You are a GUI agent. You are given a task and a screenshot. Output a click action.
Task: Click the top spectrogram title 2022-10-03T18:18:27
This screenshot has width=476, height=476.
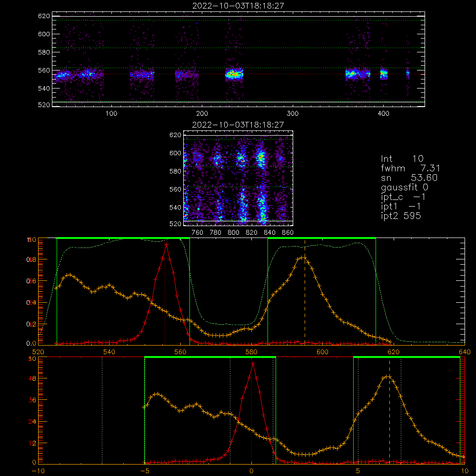pyautogui.click(x=238, y=6)
